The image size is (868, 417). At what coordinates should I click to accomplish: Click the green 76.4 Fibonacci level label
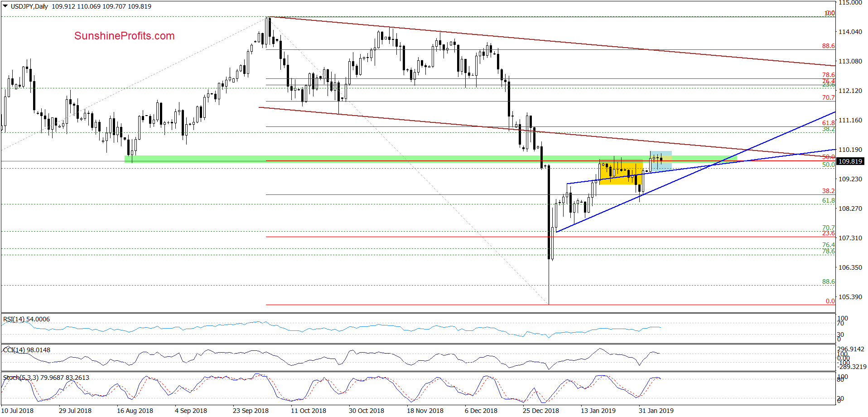(x=829, y=245)
